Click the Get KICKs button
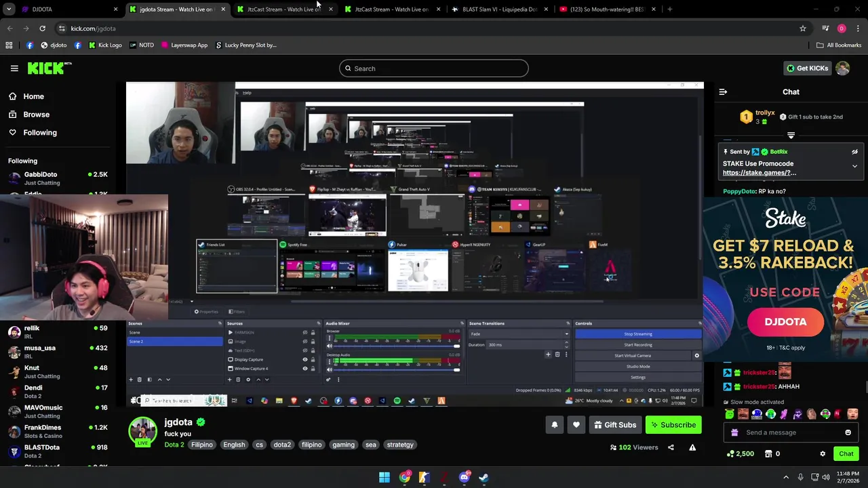 [807, 68]
